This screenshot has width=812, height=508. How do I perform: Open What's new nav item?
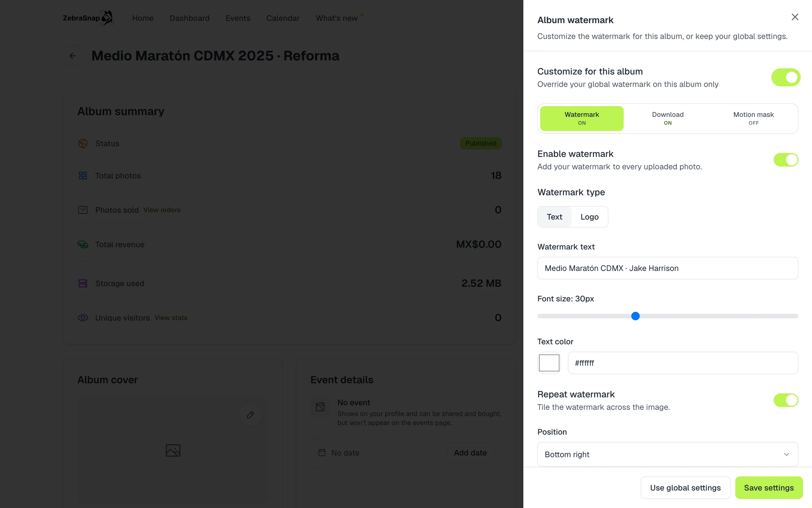tap(337, 18)
